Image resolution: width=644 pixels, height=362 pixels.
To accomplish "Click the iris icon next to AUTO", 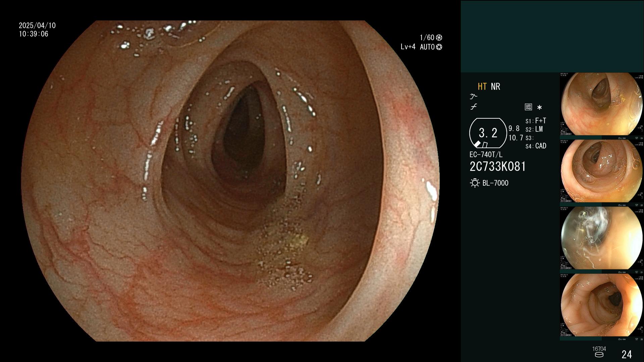I will tap(439, 47).
